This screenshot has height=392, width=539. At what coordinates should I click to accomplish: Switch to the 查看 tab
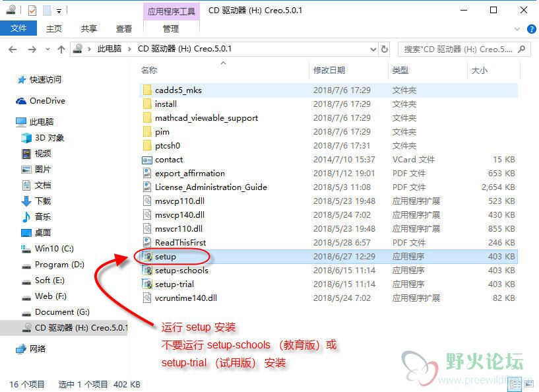point(124,29)
